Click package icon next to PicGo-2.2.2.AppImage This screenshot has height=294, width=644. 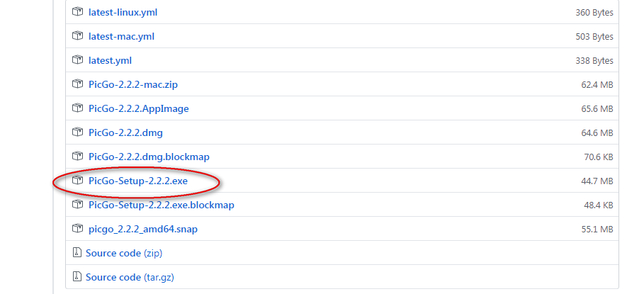point(78,108)
